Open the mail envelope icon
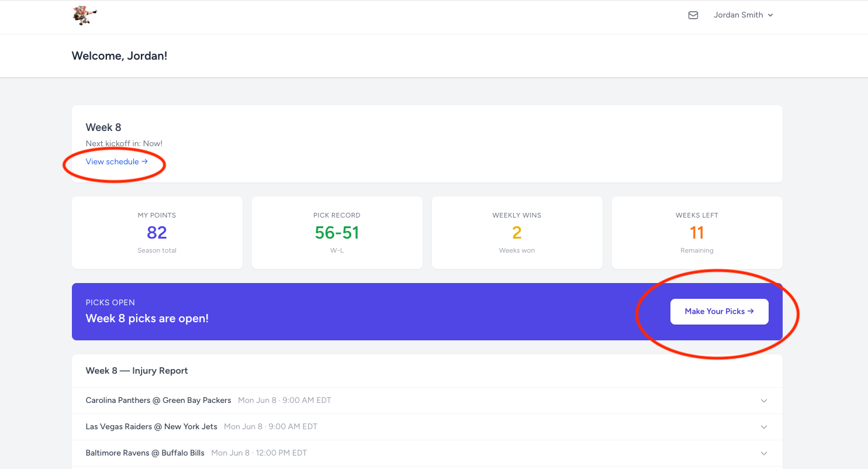868x469 pixels. coord(693,15)
